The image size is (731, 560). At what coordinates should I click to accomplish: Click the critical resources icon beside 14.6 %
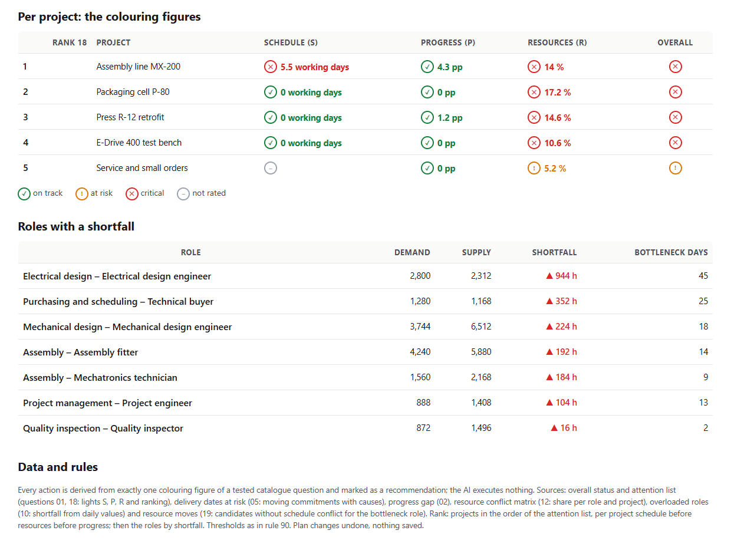(x=534, y=118)
